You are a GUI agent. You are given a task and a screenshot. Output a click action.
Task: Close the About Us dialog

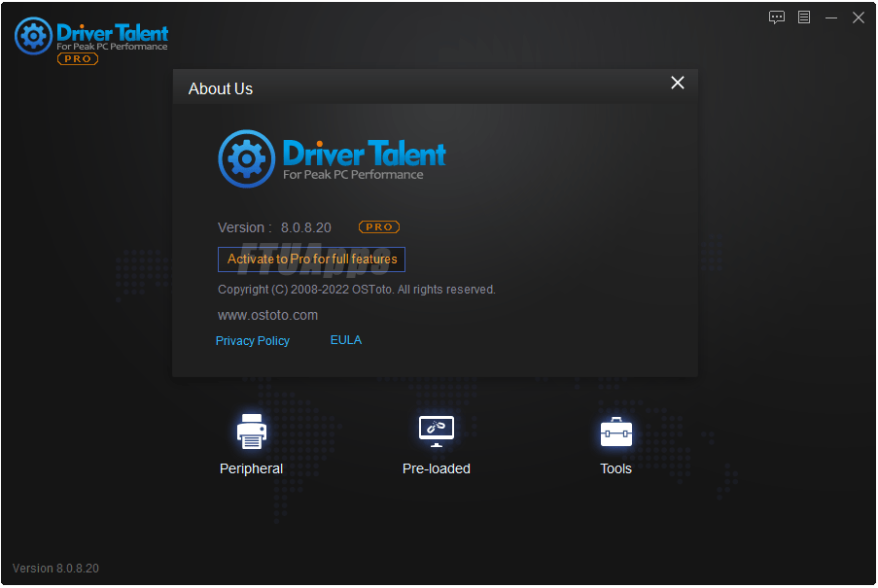(678, 83)
